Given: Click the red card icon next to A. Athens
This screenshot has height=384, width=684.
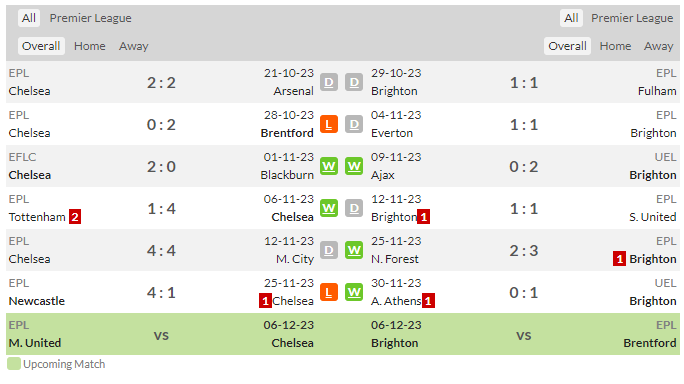Looking at the screenshot, I should (428, 301).
